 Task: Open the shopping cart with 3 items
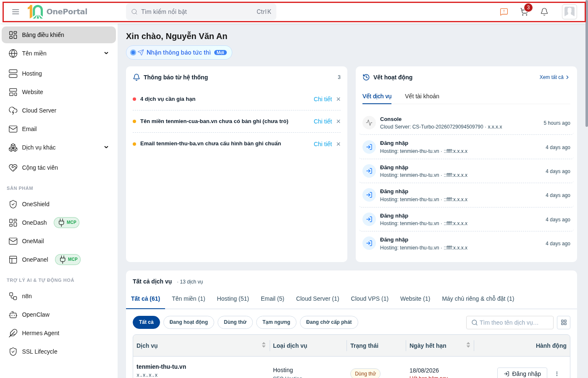(x=524, y=12)
